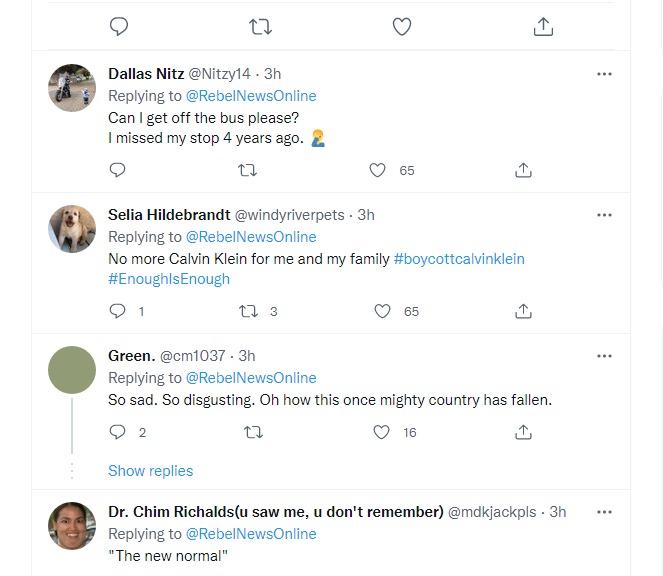Share Selia Hildebrandt's tweet

tap(523, 312)
